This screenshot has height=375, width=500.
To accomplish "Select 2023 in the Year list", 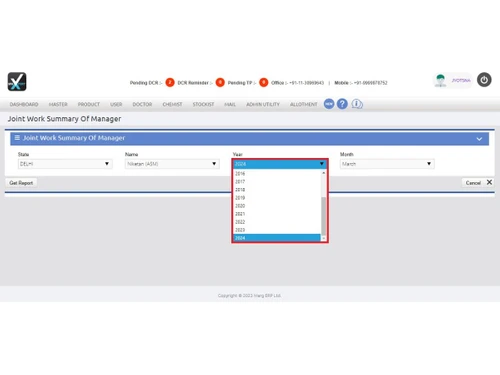I will 277,230.
